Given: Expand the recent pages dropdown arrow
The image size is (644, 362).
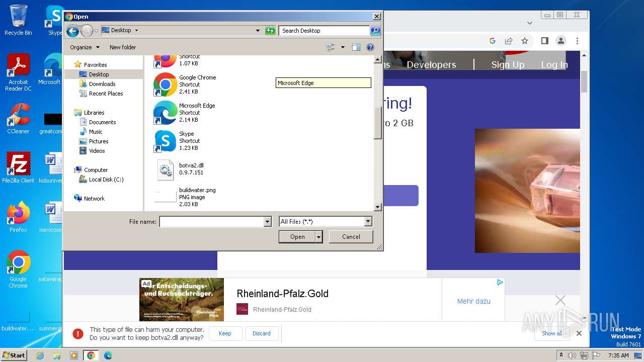Looking at the screenshot, I should [97, 31].
